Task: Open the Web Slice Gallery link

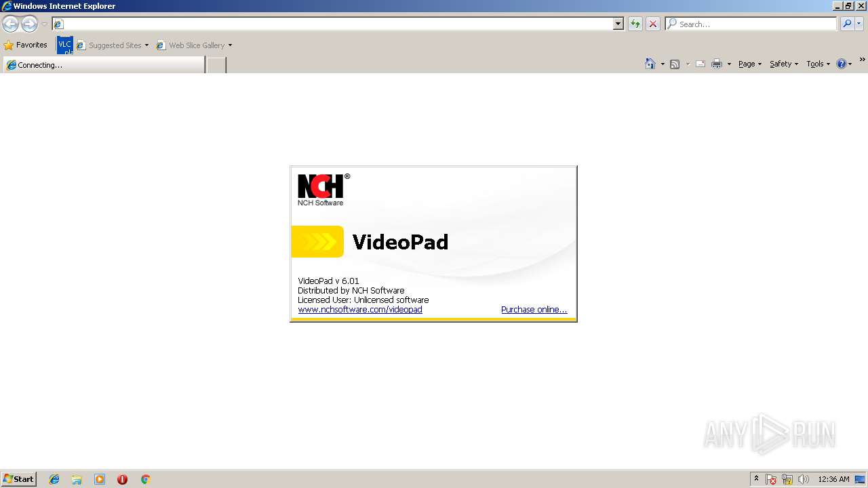Action: click(195, 45)
